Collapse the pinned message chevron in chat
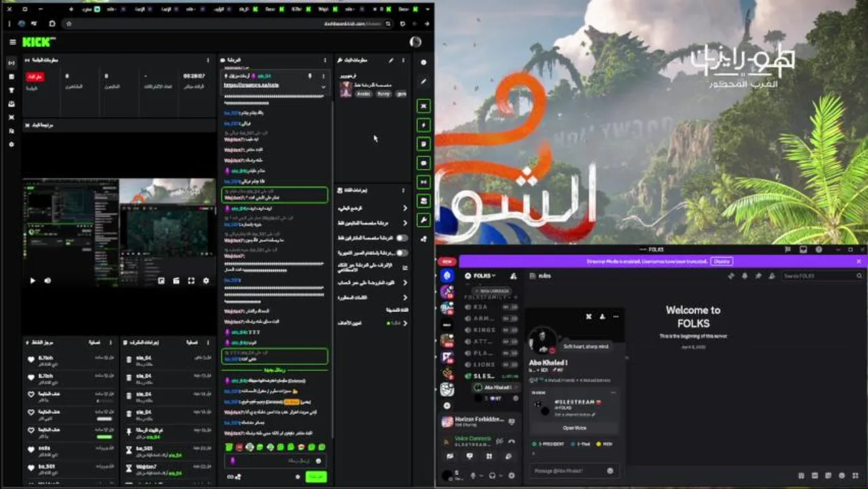 coord(323,86)
